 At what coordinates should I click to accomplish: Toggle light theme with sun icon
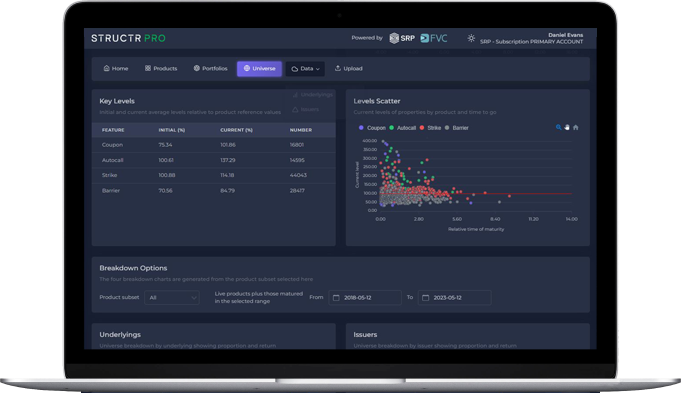click(471, 38)
